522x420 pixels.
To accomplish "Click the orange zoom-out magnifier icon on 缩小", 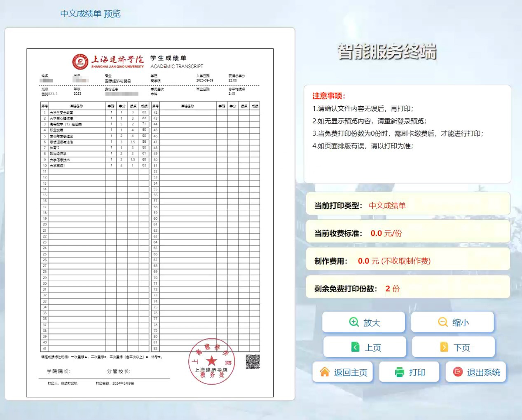I will 443,322.
